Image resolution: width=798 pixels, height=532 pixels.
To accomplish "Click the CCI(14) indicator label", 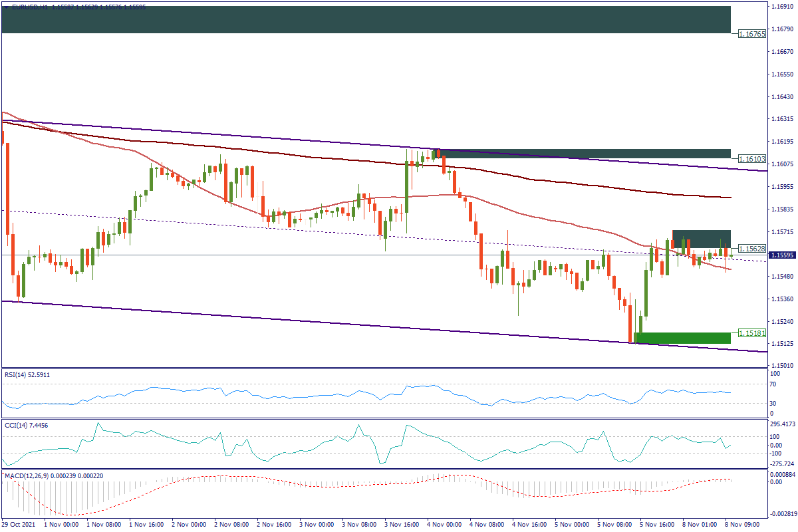I will tap(25, 425).
